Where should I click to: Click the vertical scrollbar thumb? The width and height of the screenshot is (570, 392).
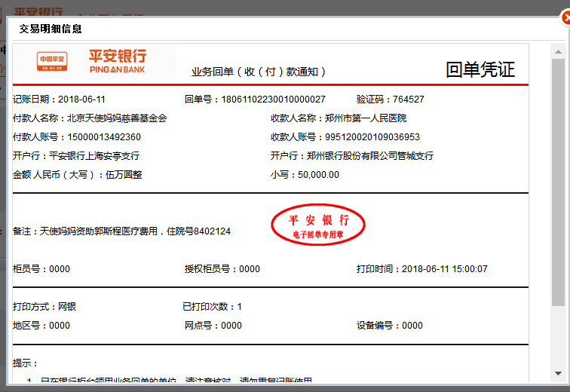(558, 182)
